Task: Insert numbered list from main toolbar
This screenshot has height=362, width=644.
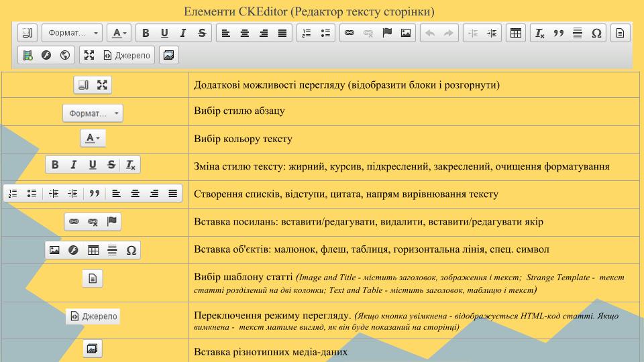Action: click(307, 33)
